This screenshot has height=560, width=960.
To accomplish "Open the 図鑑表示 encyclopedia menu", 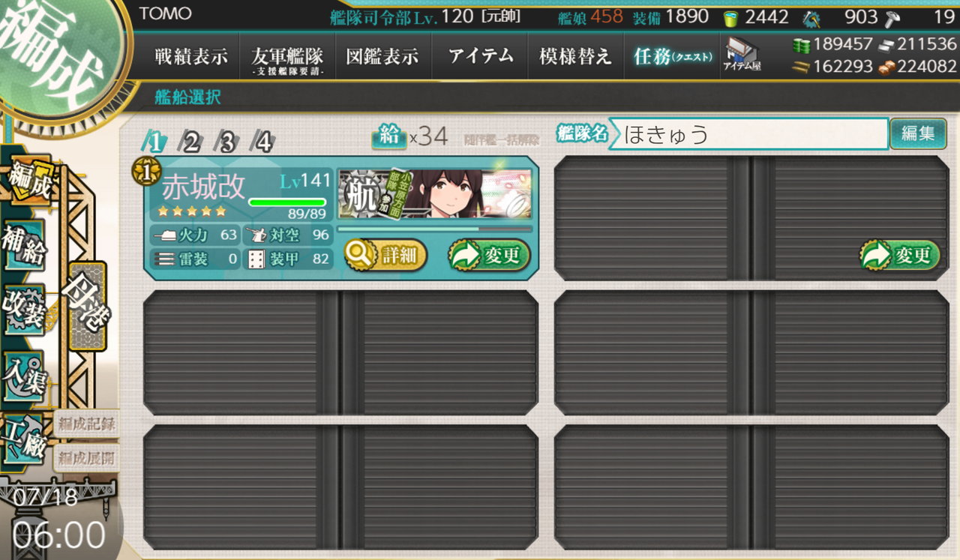I will 382,56.
